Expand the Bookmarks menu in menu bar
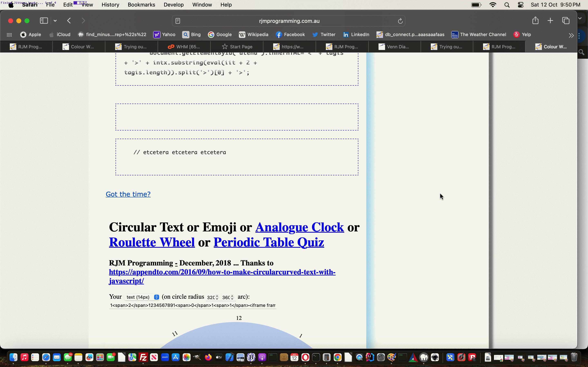Screen dimensions: 588x367 point(141,5)
